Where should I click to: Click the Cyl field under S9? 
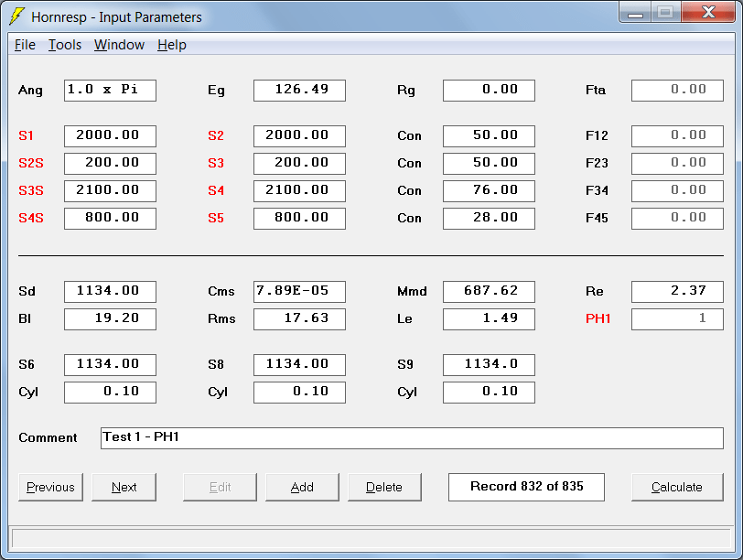pyautogui.click(x=489, y=393)
